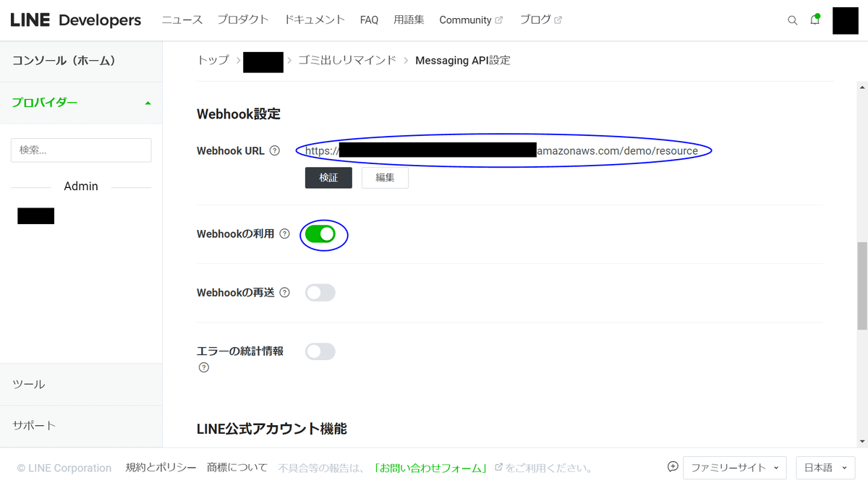868x488 pixels.
Task: Click the help icon beside Webhookの再送
Action: coord(284,292)
